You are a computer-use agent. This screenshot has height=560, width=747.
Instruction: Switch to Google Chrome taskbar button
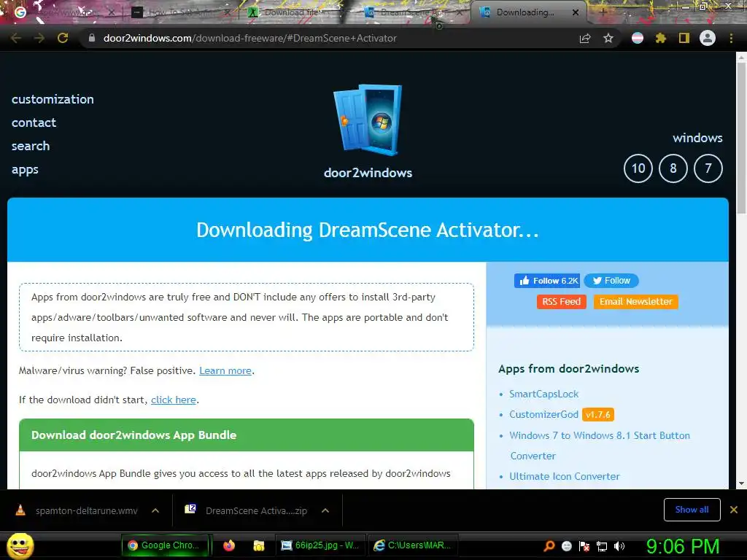166,545
